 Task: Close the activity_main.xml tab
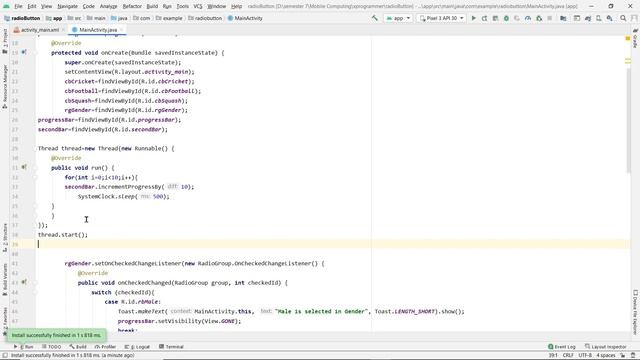point(63,30)
